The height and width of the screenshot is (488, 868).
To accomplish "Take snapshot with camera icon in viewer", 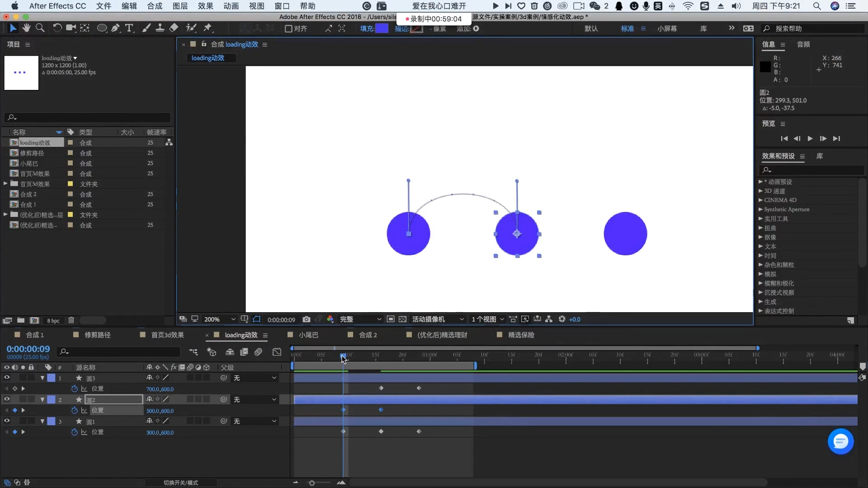I will [306, 319].
